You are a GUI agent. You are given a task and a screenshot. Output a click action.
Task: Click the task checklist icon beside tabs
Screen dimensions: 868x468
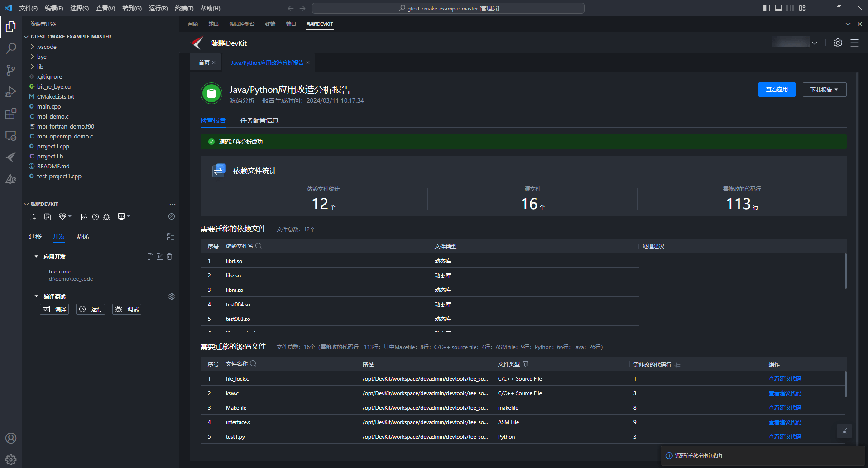[171, 237]
